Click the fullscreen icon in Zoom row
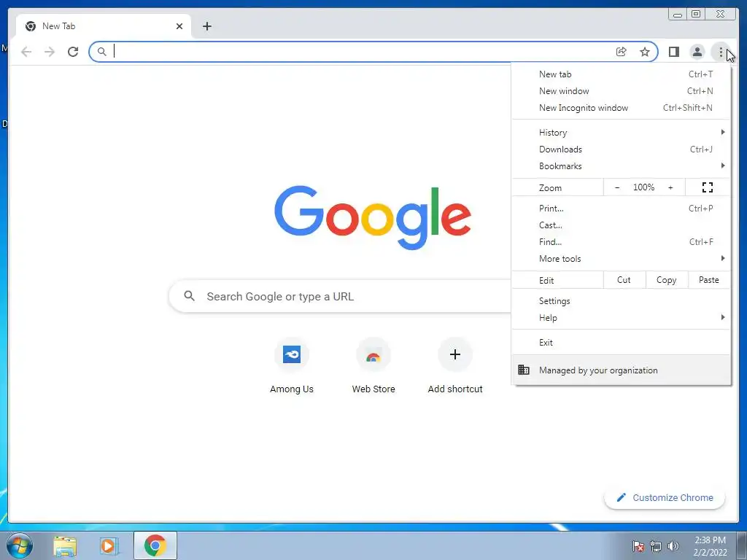 [x=708, y=187]
